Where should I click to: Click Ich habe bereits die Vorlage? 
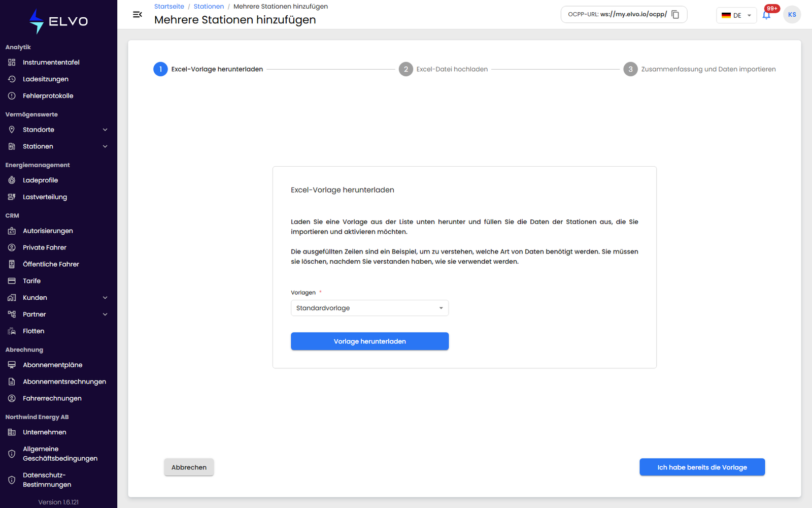tap(702, 467)
